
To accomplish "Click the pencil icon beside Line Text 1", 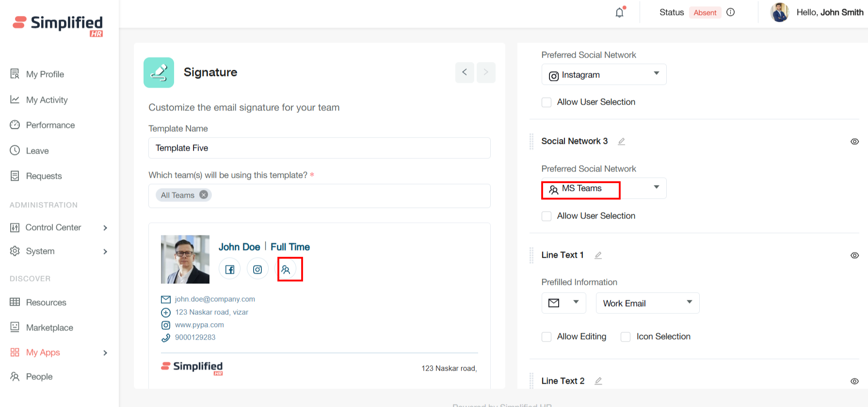I will click(x=598, y=255).
